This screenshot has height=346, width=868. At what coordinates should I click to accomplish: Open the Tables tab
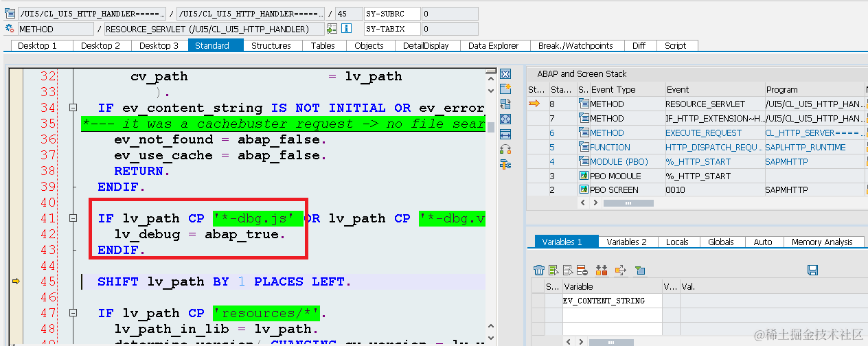click(x=323, y=45)
